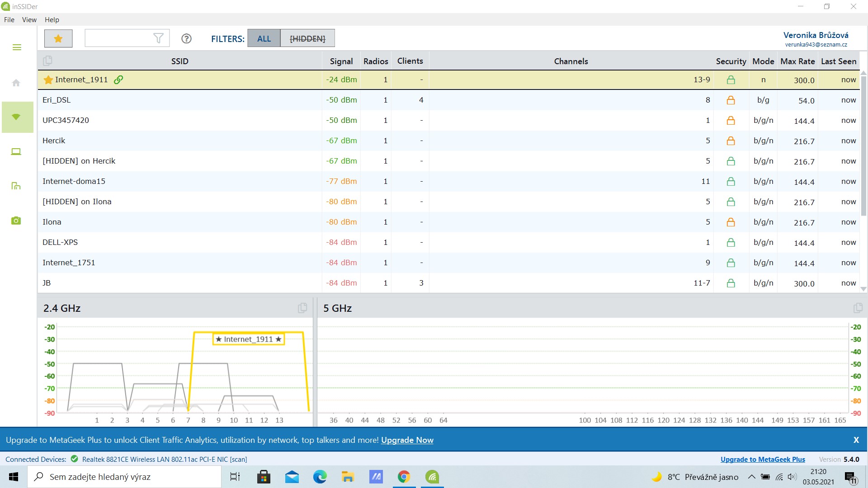868x488 pixels.
Task: Open the Home icon in sidebar
Action: (16, 83)
